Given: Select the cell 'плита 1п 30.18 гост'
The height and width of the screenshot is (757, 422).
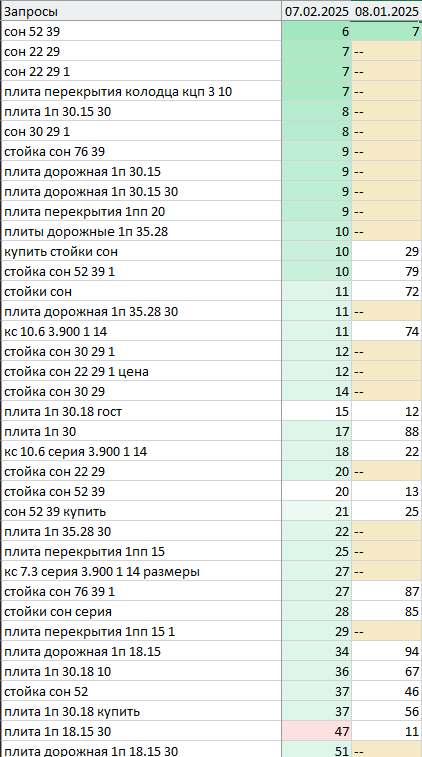Looking at the screenshot, I should click(x=141, y=412).
